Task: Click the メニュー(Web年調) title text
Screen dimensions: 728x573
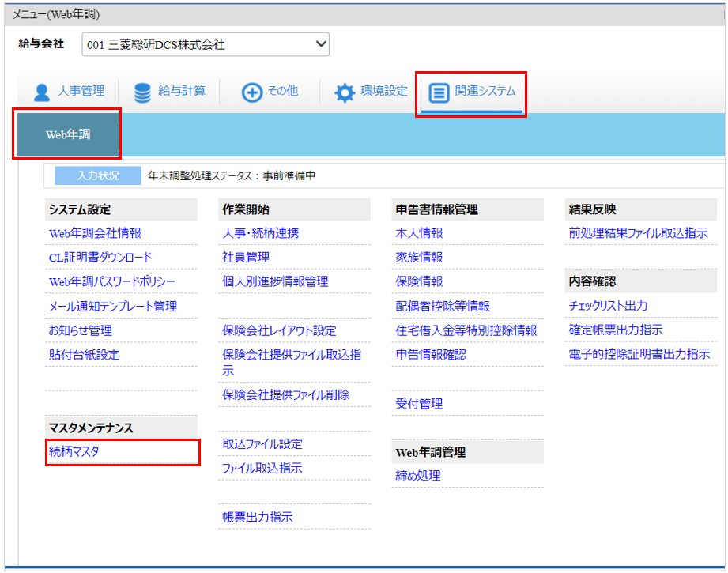Action: [x=55, y=14]
